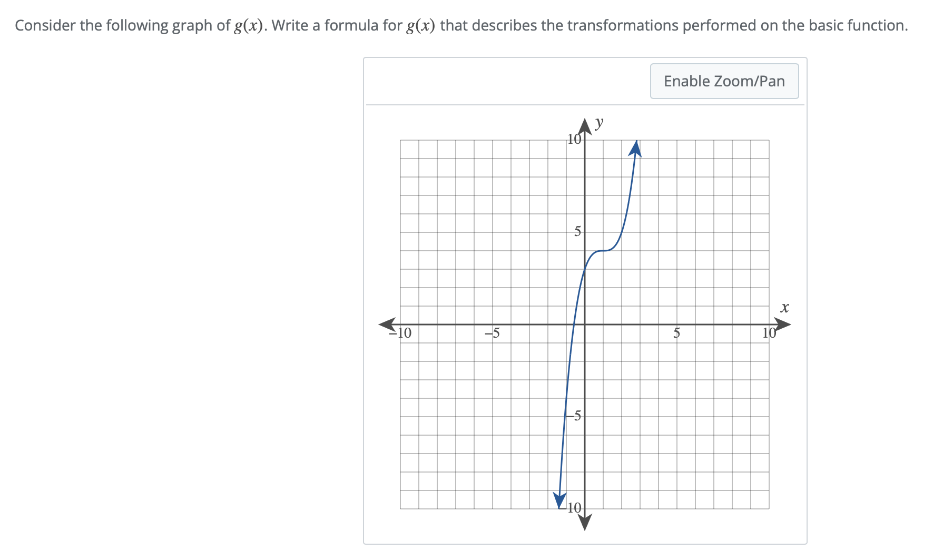The image size is (943, 560).
Task: Click the 5 mark on the y-axis
Action: pyautogui.click(x=577, y=232)
